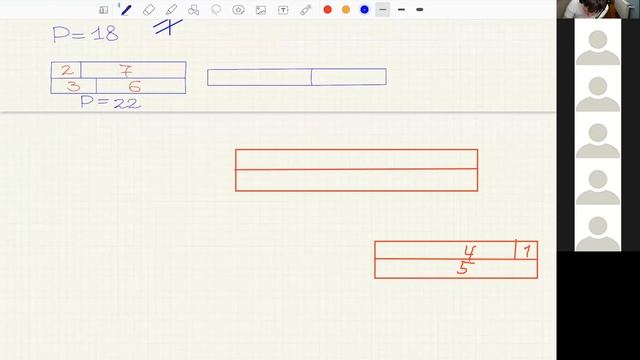The width and height of the screenshot is (640, 360).
Task: Click the orange number 6 in rectangle
Action: (135, 87)
